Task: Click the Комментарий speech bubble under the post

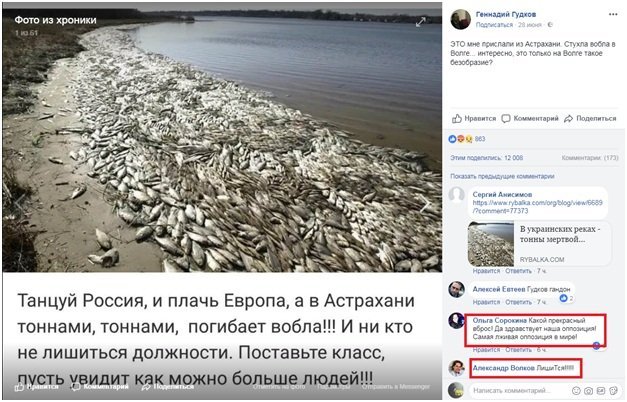Action: (x=530, y=118)
